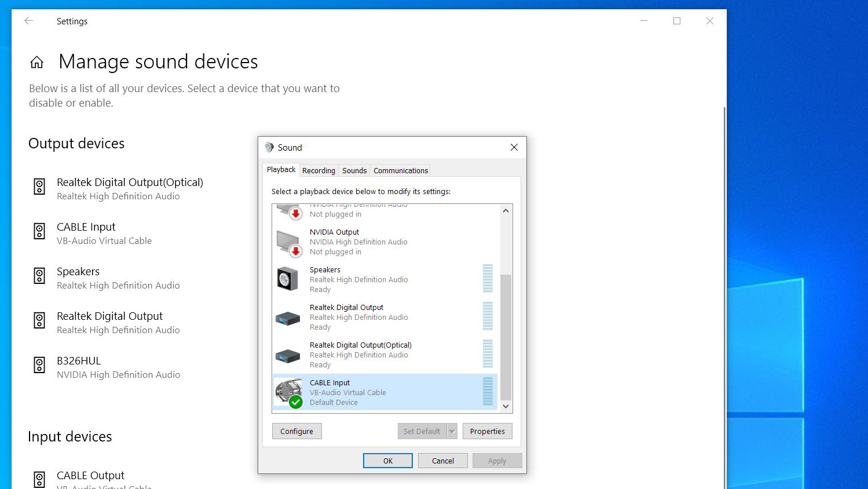The image size is (868, 489).
Task: Click the Apply button
Action: coord(497,461)
